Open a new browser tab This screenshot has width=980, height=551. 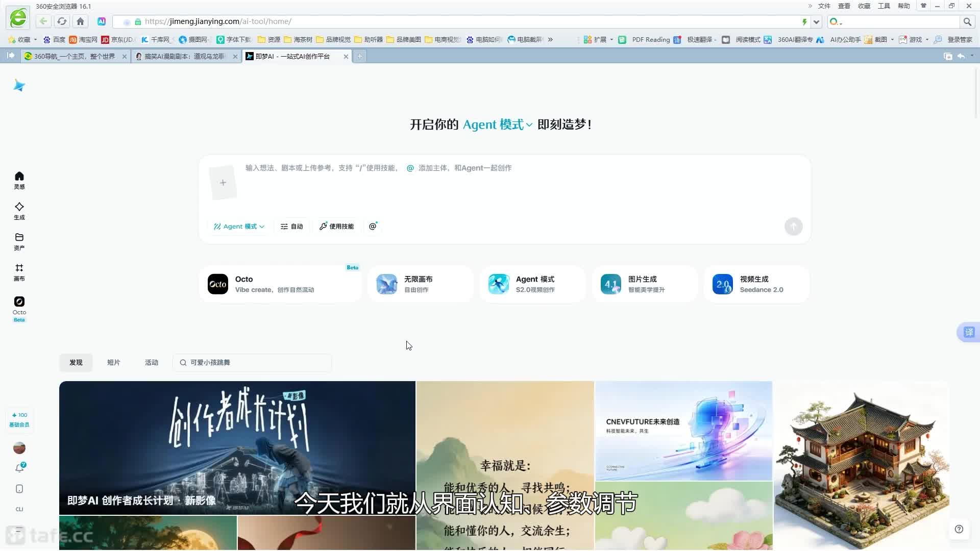[x=359, y=56]
